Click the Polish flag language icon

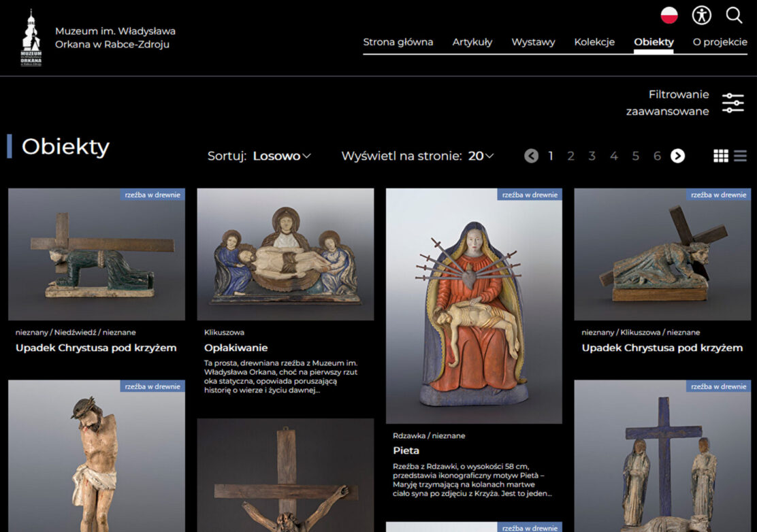tap(669, 15)
